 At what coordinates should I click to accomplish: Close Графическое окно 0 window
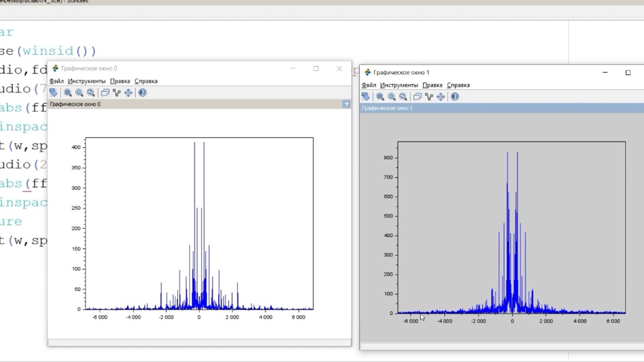tap(339, 69)
